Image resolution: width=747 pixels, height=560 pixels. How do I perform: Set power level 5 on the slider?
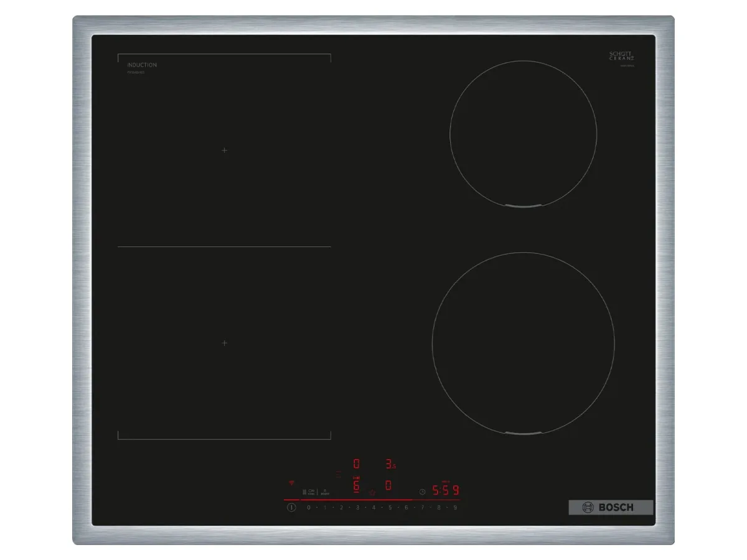390,508
